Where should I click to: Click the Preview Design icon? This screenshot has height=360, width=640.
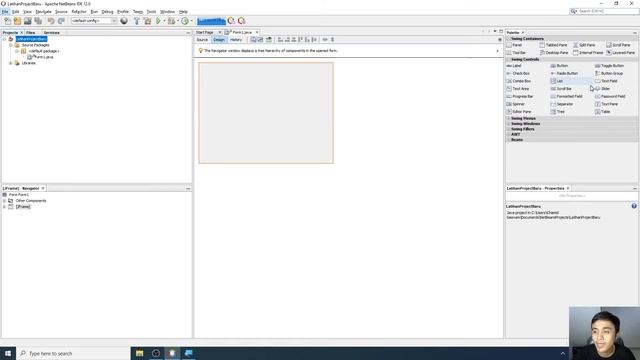tap(269, 40)
